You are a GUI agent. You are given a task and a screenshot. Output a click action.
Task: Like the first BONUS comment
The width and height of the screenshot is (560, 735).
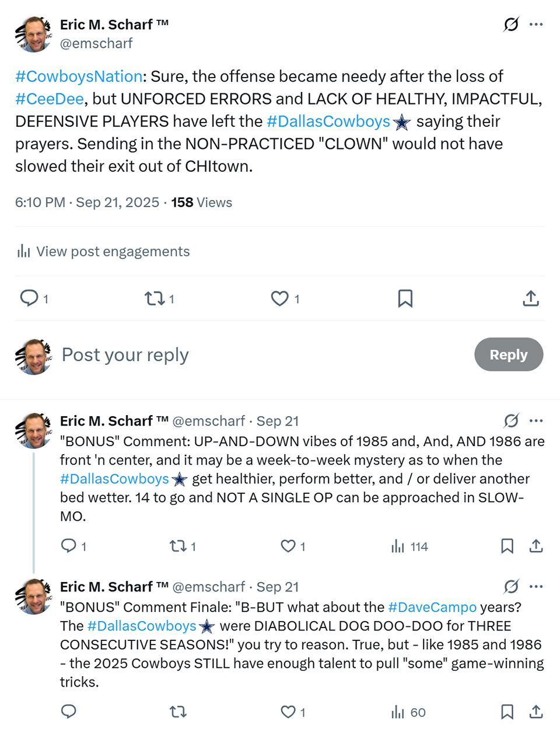coord(288,546)
